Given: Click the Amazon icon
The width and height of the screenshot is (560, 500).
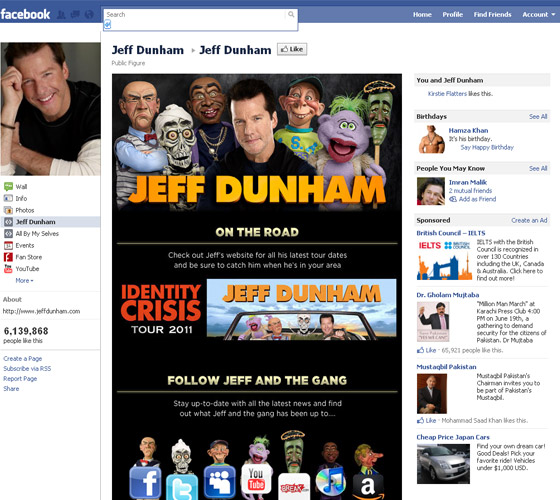Looking at the screenshot, I should (368, 486).
